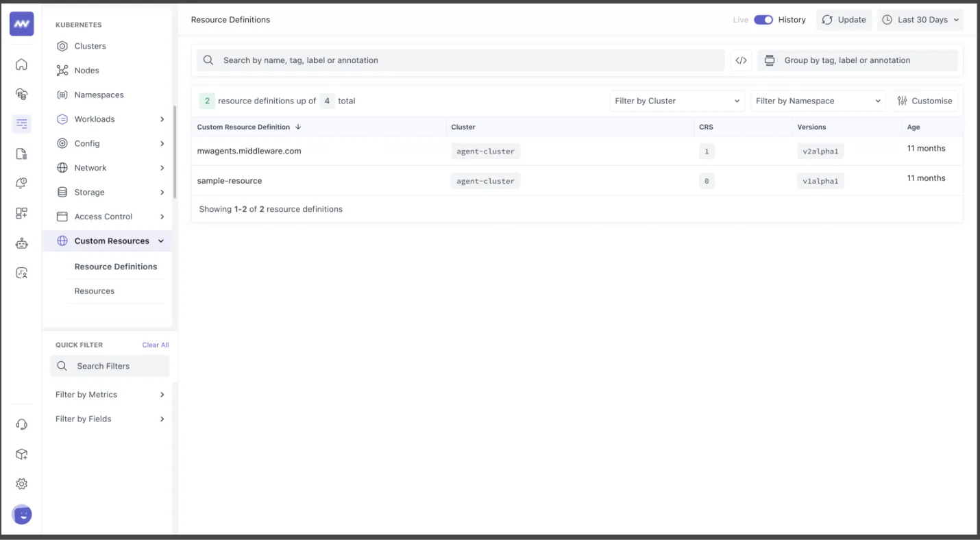Open the settings gear icon
Screen dimensions: 980x540
coord(22,484)
